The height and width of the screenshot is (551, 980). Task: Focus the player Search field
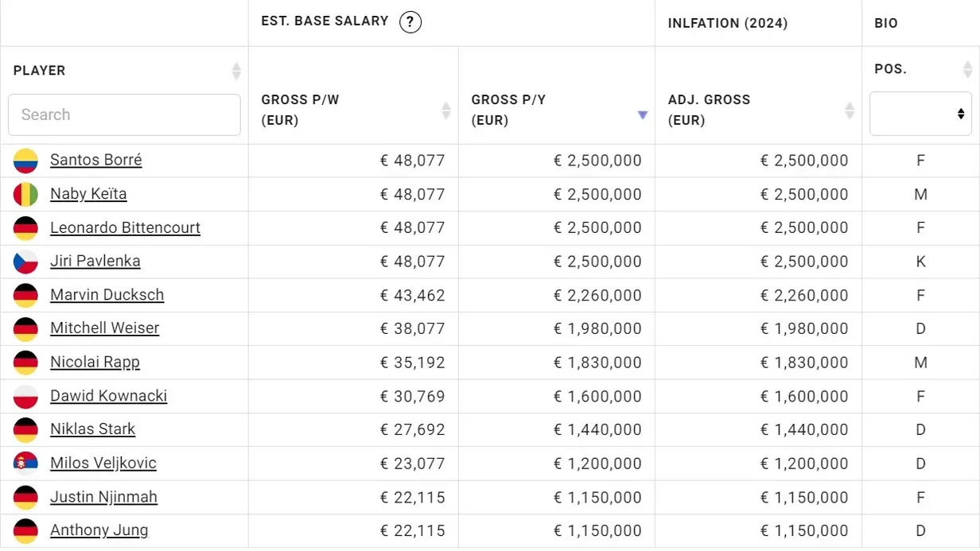(124, 114)
